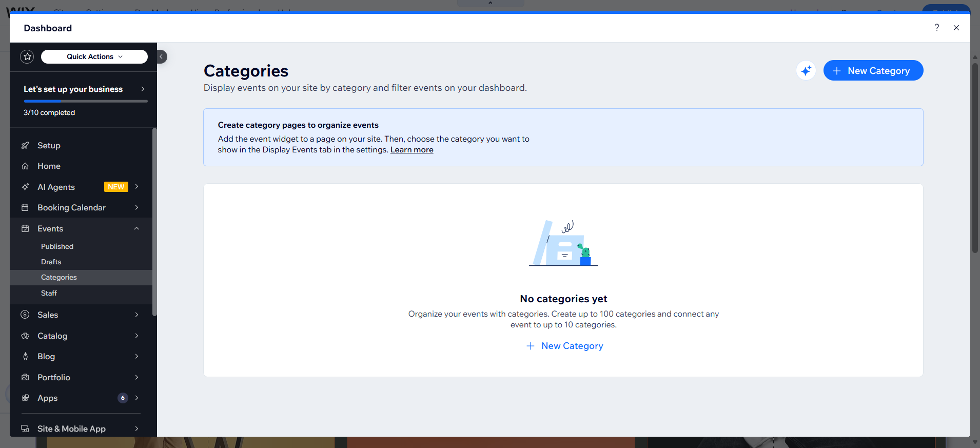
Task: Open dashboard help question mark
Action: 937,28
